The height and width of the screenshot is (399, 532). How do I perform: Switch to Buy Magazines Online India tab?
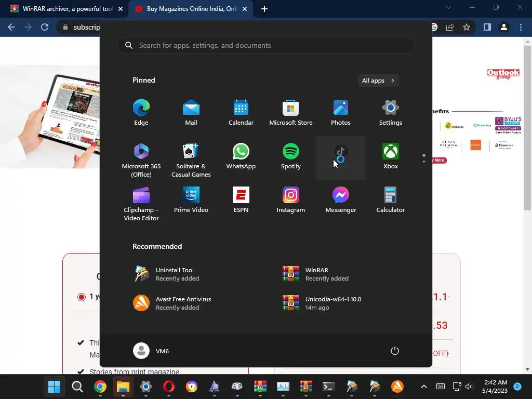pyautogui.click(x=190, y=9)
